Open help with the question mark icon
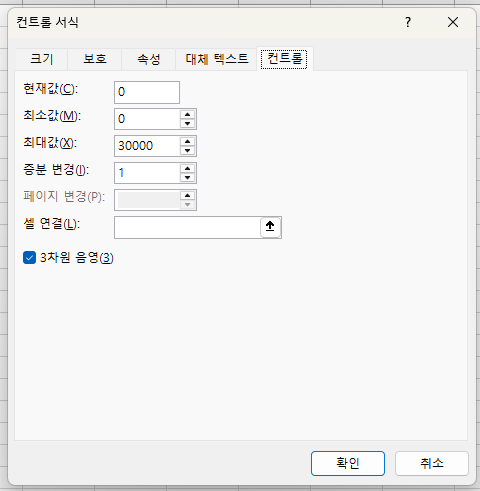The width and height of the screenshot is (480, 491). point(408,22)
